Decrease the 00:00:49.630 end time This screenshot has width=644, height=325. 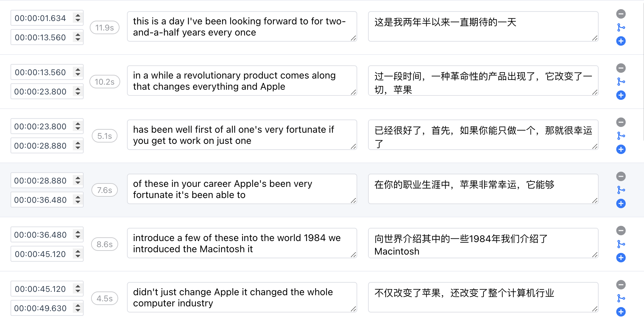78,310
